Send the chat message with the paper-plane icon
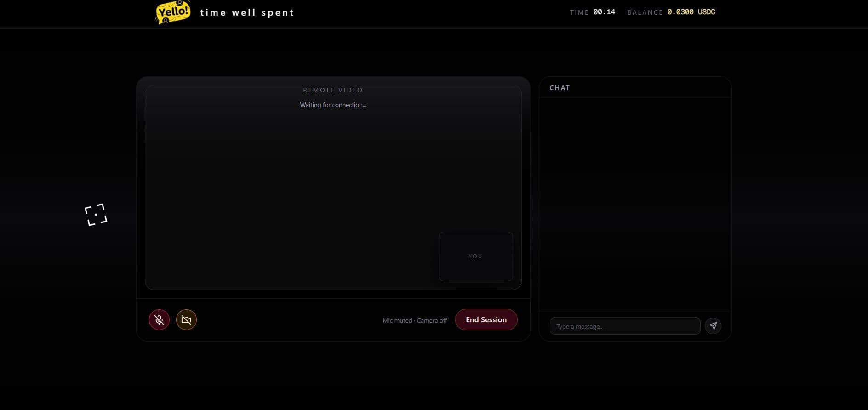The height and width of the screenshot is (410, 868). [x=713, y=326]
